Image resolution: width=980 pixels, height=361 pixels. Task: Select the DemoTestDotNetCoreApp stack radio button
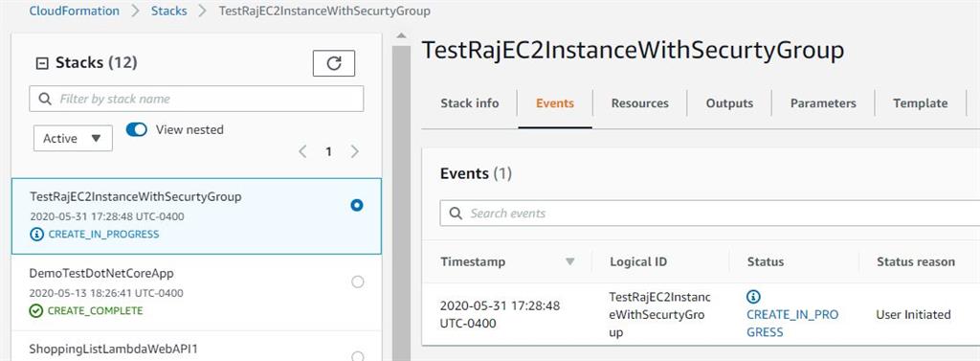coord(358,282)
